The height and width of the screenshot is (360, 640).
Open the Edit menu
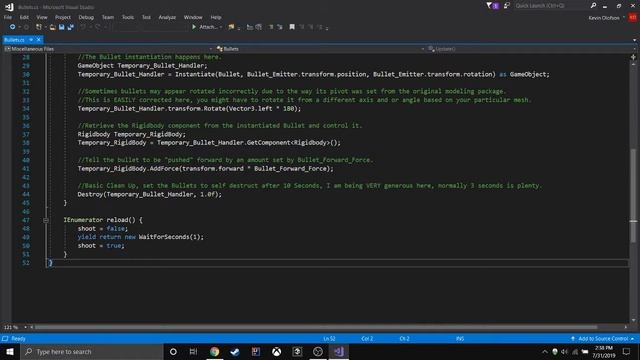[x=24, y=17]
